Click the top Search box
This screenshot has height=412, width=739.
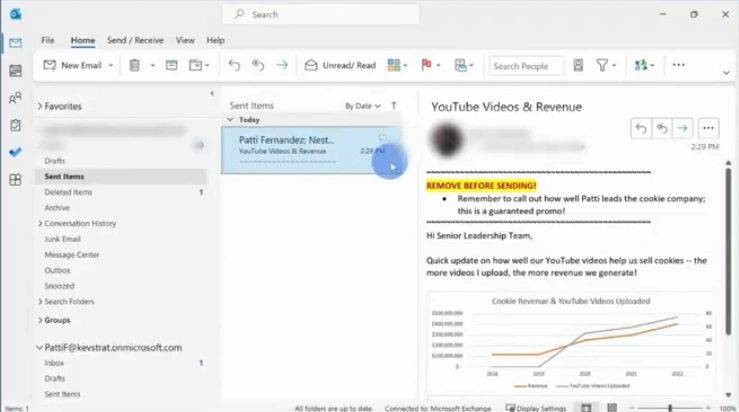pos(320,15)
